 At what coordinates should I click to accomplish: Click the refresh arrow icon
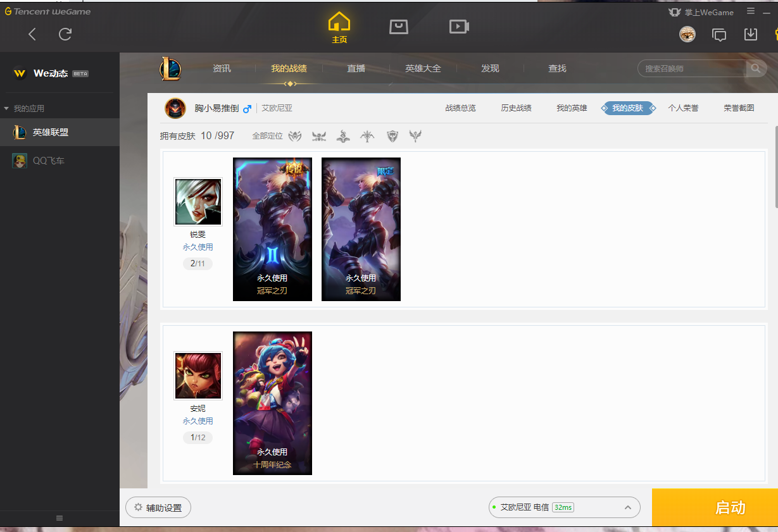pos(65,34)
